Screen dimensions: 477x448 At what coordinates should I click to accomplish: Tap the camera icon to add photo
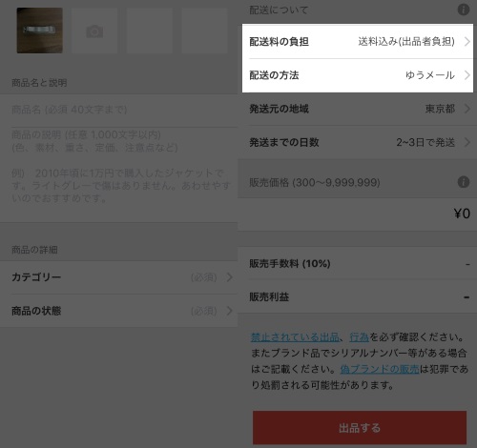[x=94, y=31]
